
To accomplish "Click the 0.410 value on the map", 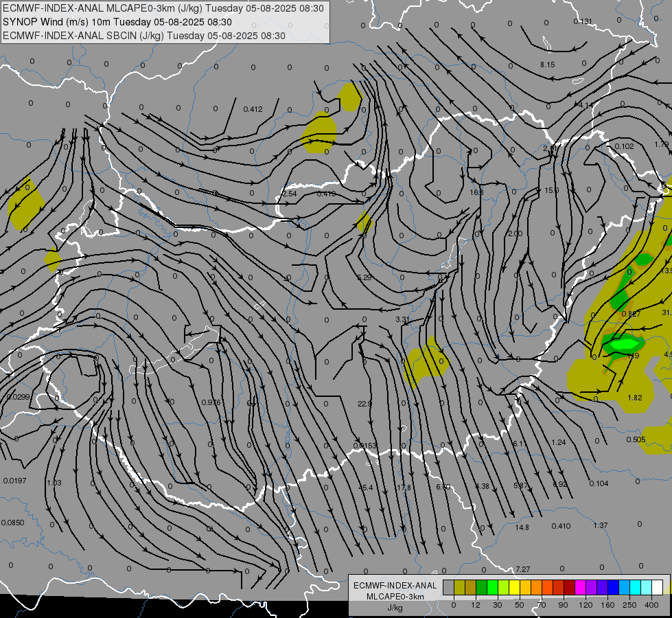I will pos(561,526).
